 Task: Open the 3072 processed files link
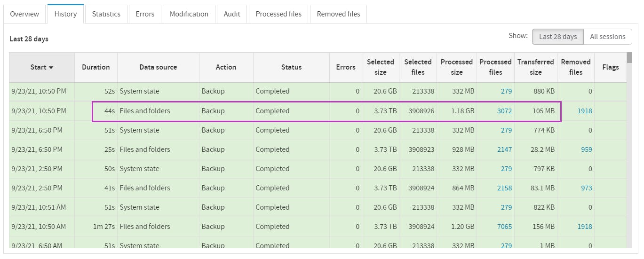click(x=504, y=111)
